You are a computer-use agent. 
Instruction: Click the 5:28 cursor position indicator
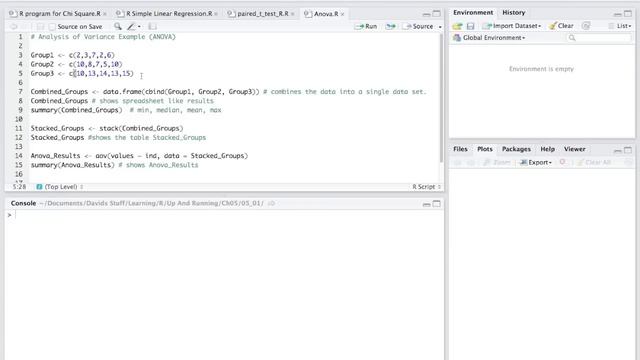coord(19,187)
